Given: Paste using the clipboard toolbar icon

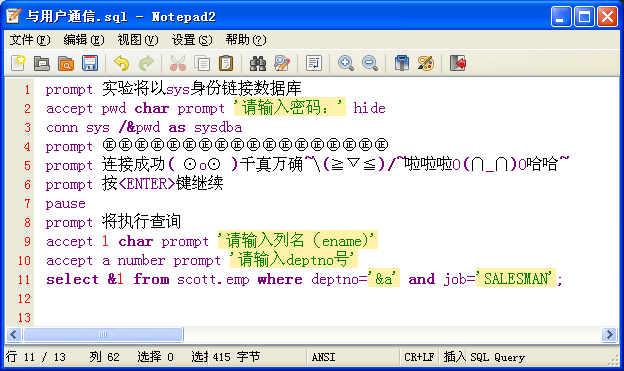Looking at the screenshot, I should pos(226,63).
